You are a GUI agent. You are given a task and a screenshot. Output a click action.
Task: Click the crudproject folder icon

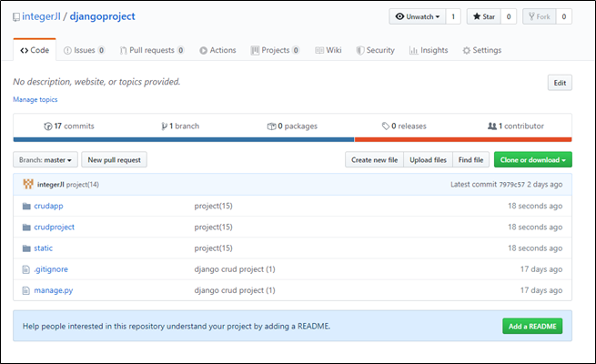tap(26, 227)
